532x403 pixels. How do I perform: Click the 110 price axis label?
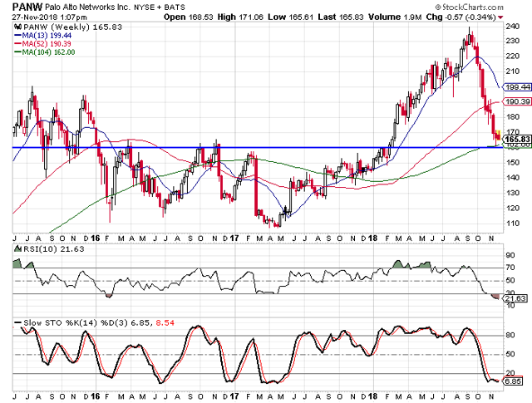pos(513,224)
